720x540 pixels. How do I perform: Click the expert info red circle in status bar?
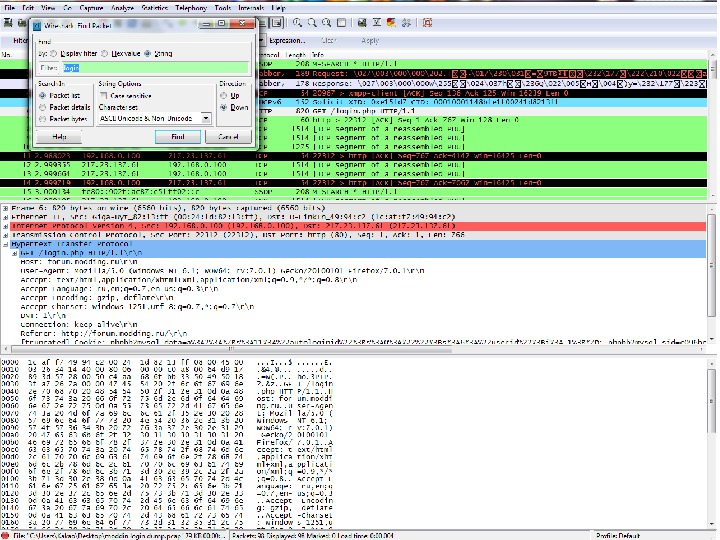(5, 535)
